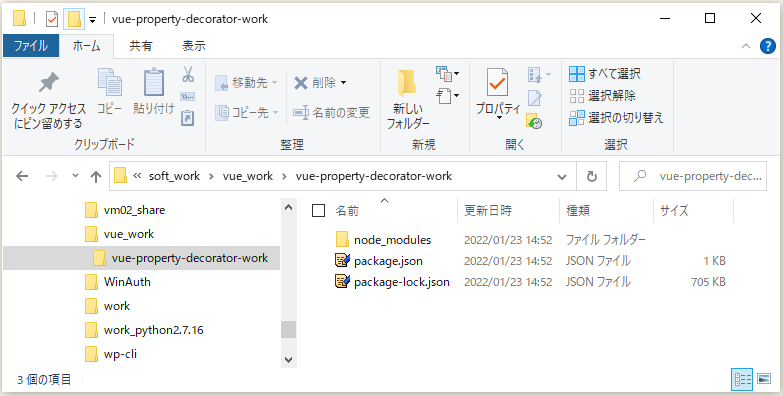783x396 pixels.
Task: Click Select all (すべて選択)
Action: [605, 74]
